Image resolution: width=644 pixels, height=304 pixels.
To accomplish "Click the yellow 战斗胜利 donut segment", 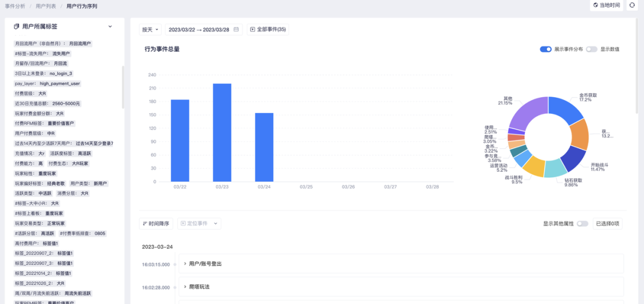I will [x=534, y=166].
